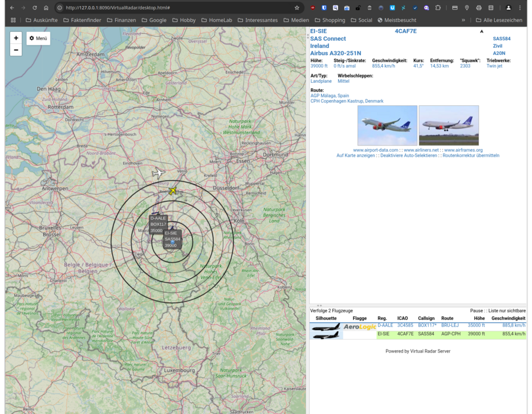Image resolution: width=532 pixels, height=414 pixels.
Task: Open the Finanzen bookmark folder
Action: (121, 20)
